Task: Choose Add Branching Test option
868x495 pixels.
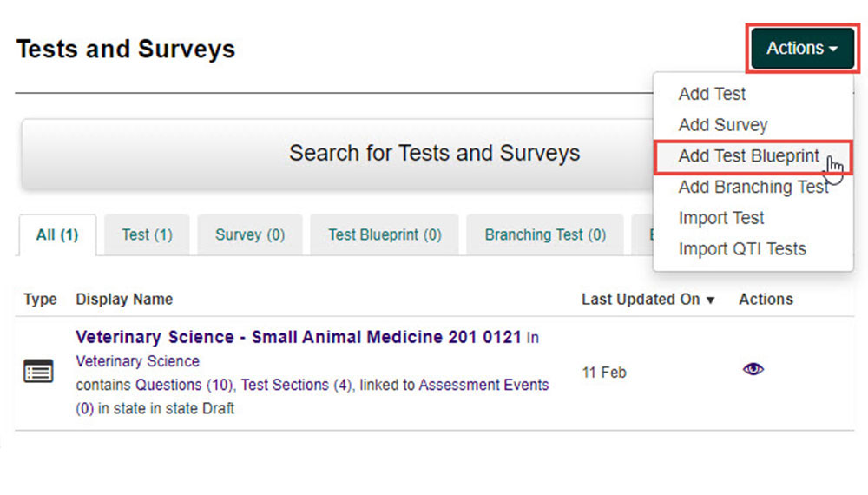Action: [753, 187]
